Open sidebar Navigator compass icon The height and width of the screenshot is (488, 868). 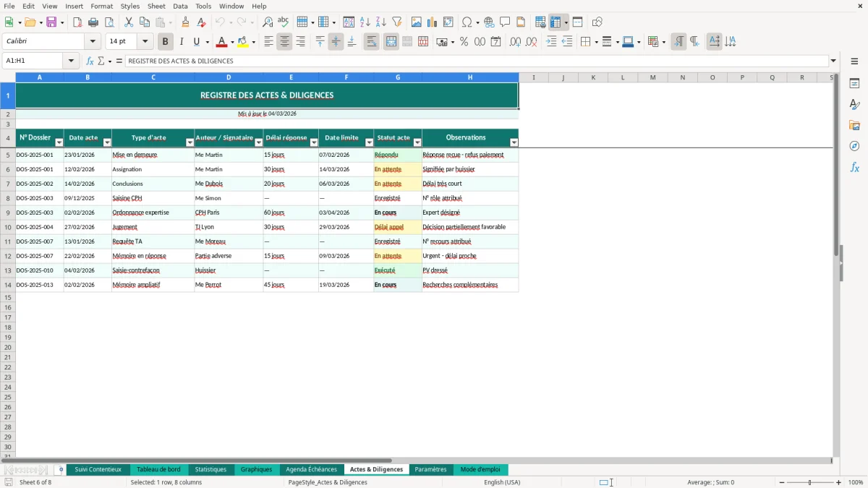click(854, 146)
